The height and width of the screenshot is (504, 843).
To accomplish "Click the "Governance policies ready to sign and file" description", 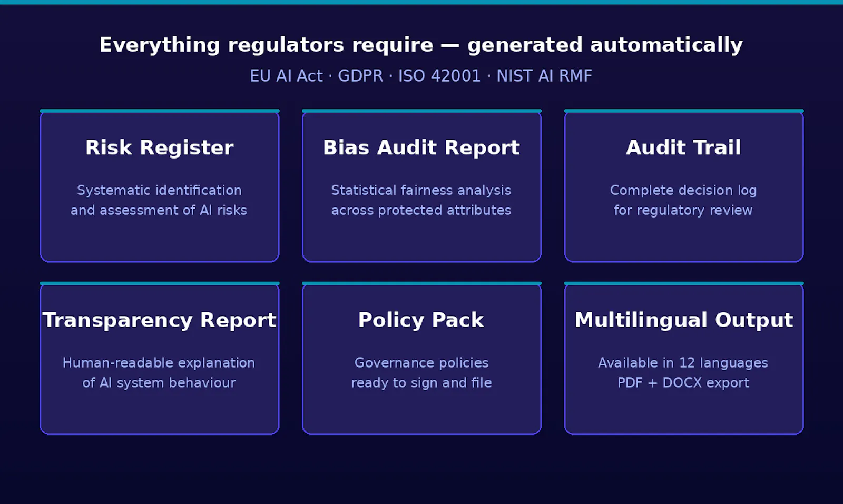I will (421, 373).
